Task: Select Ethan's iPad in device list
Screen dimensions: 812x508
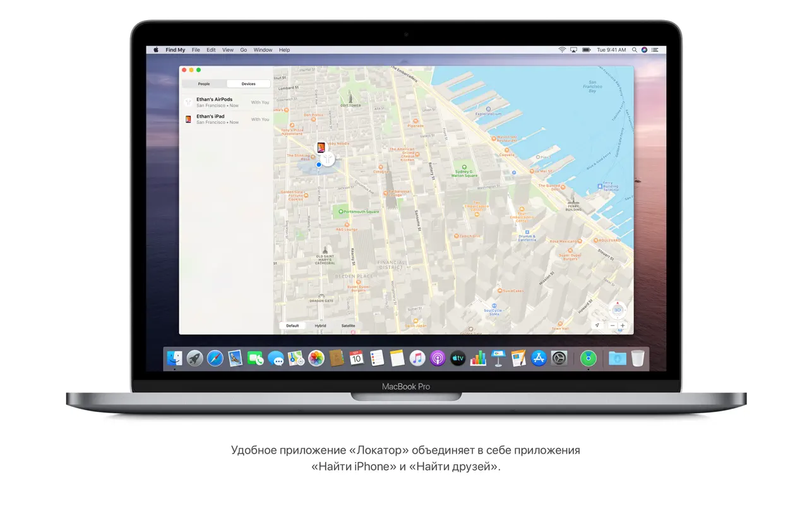Action: (226, 119)
